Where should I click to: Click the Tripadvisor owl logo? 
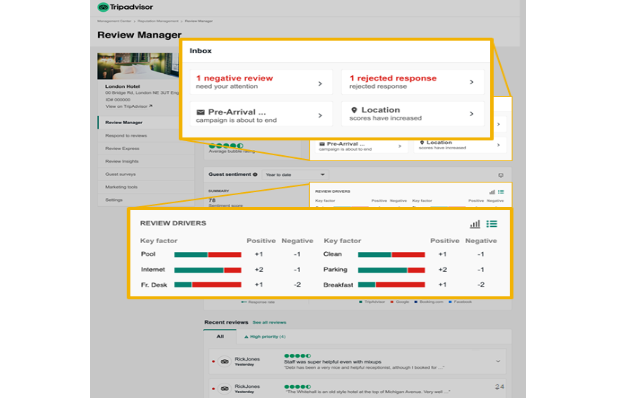[x=103, y=7]
